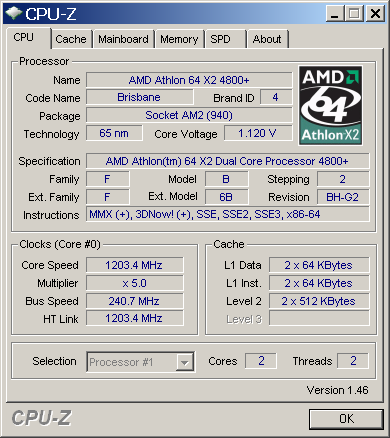This screenshot has height=438, width=390.
Task: Click the CPU-Z title bar app icon
Action: click(x=13, y=13)
